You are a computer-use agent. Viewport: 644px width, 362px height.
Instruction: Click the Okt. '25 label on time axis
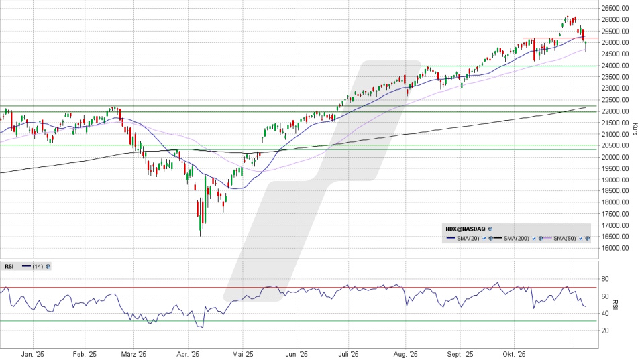point(518,354)
